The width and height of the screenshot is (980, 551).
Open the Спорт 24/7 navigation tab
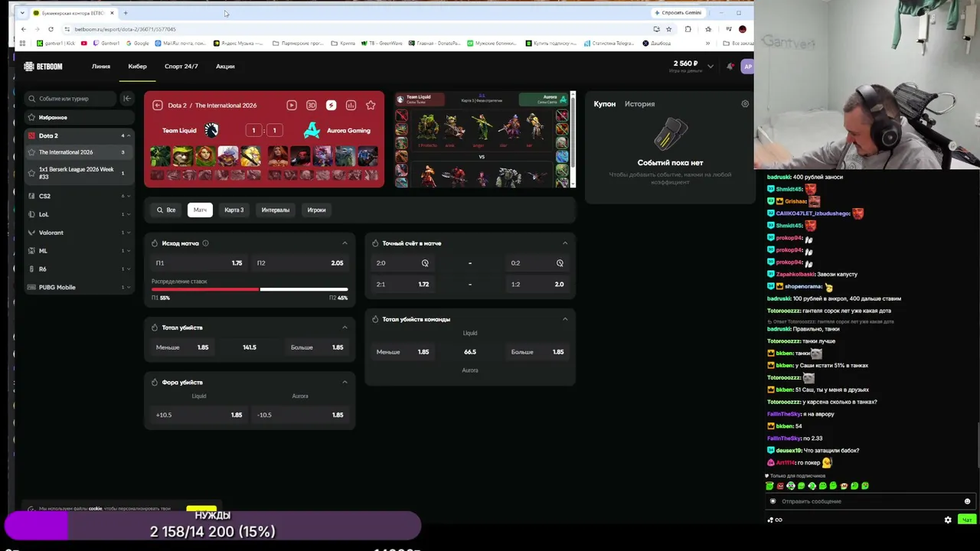pyautogui.click(x=181, y=67)
